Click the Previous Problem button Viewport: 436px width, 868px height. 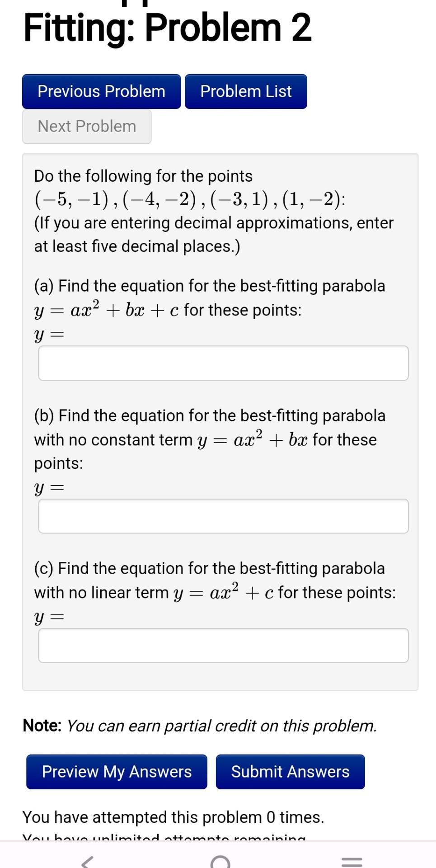point(101,91)
